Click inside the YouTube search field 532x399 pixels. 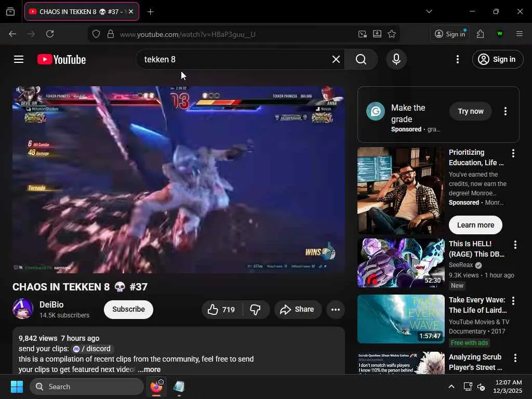point(234,59)
